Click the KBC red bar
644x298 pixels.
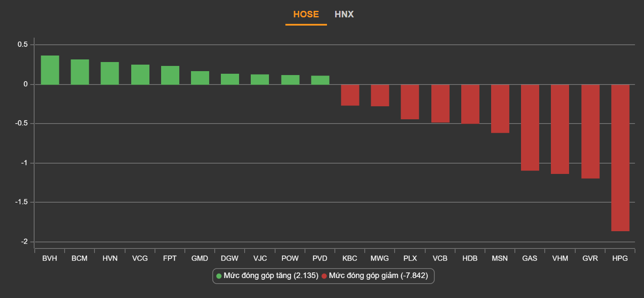click(350, 95)
